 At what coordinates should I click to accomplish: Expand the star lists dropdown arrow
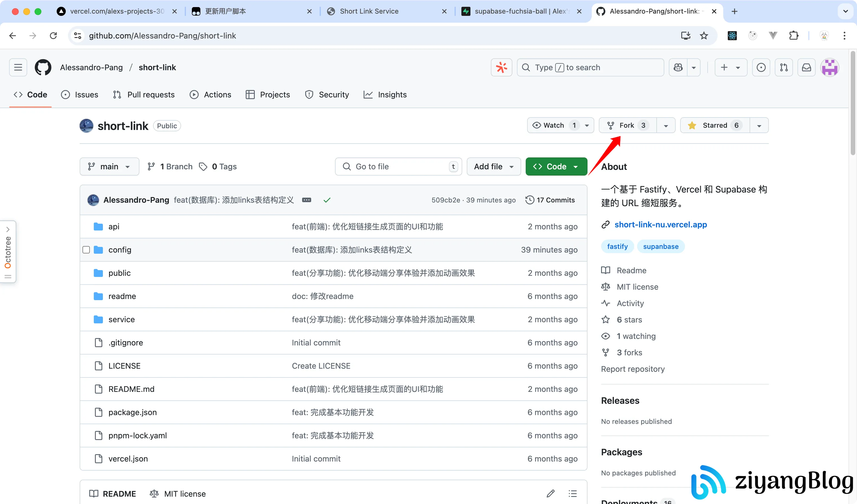[x=759, y=125]
